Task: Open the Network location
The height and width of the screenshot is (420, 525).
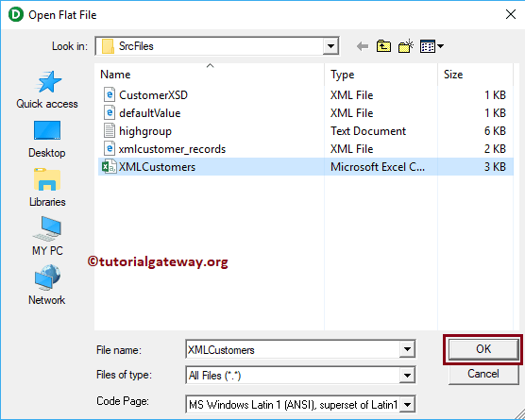Action: coord(47,285)
